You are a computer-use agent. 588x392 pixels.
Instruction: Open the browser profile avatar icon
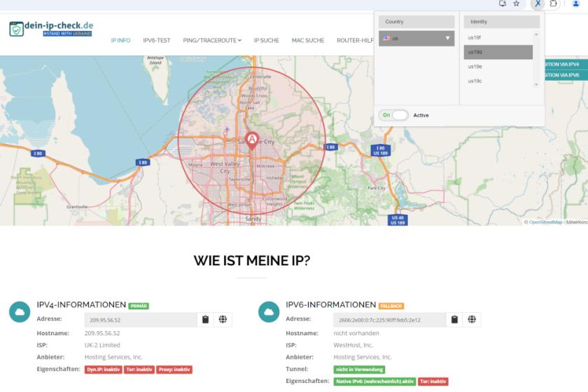[x=575, y=3]
